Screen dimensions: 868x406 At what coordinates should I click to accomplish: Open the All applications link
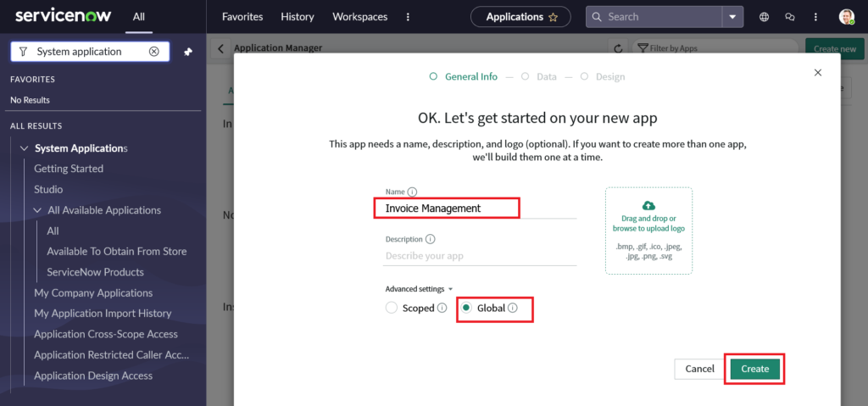tap(53, 231)
